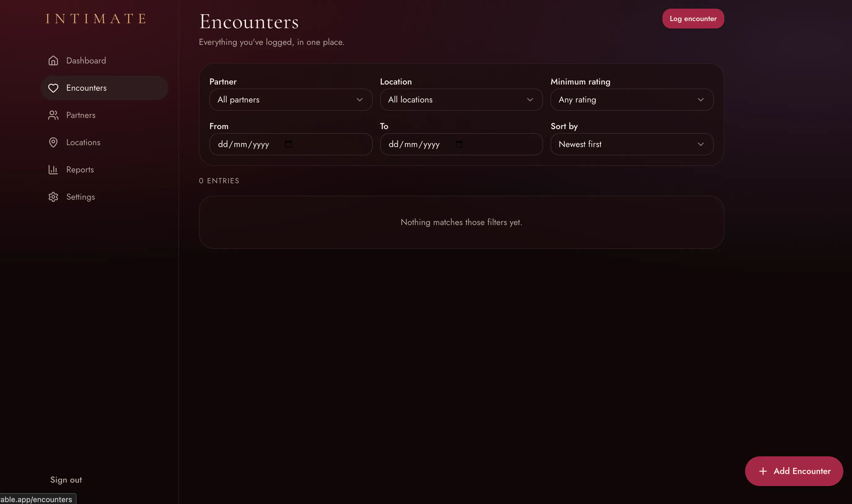
Task: Focus the To date input field
Action: (461, 144)
